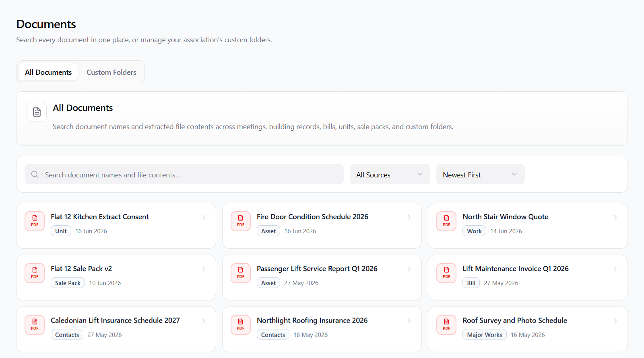Open chevron on Lift Maintenance Invoice card
This screenshot has height=358, width=644.
(615, 269)
